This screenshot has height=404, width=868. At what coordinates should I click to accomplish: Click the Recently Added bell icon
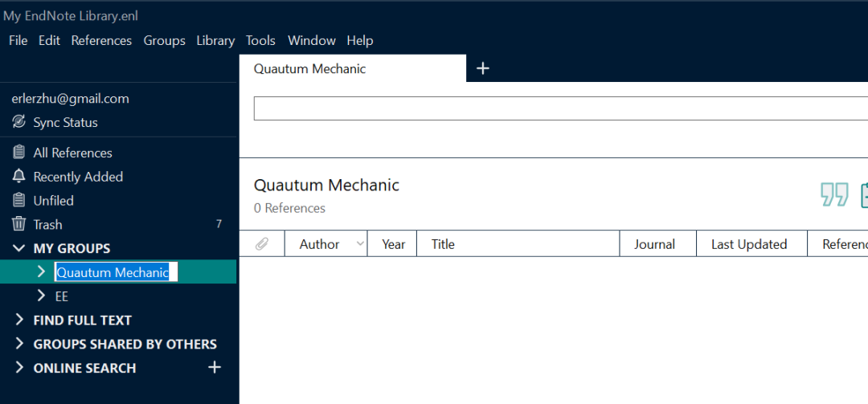18,177
